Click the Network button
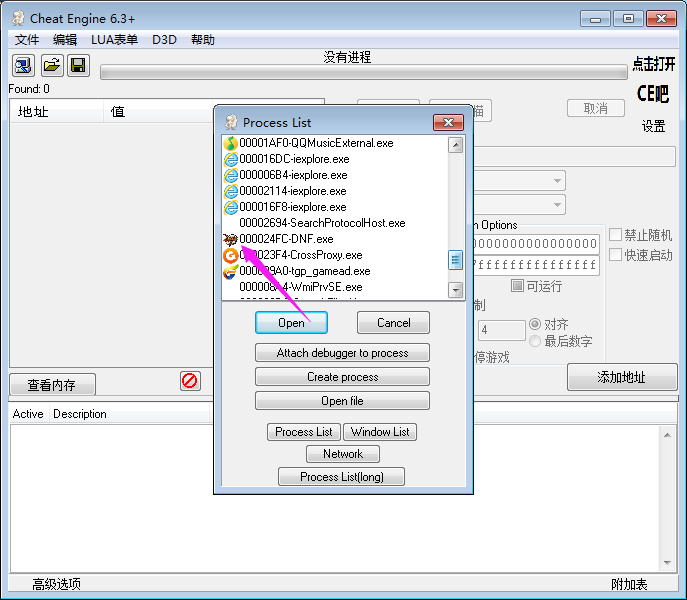This screenshot has width=687, height=600. click(343, 454)
